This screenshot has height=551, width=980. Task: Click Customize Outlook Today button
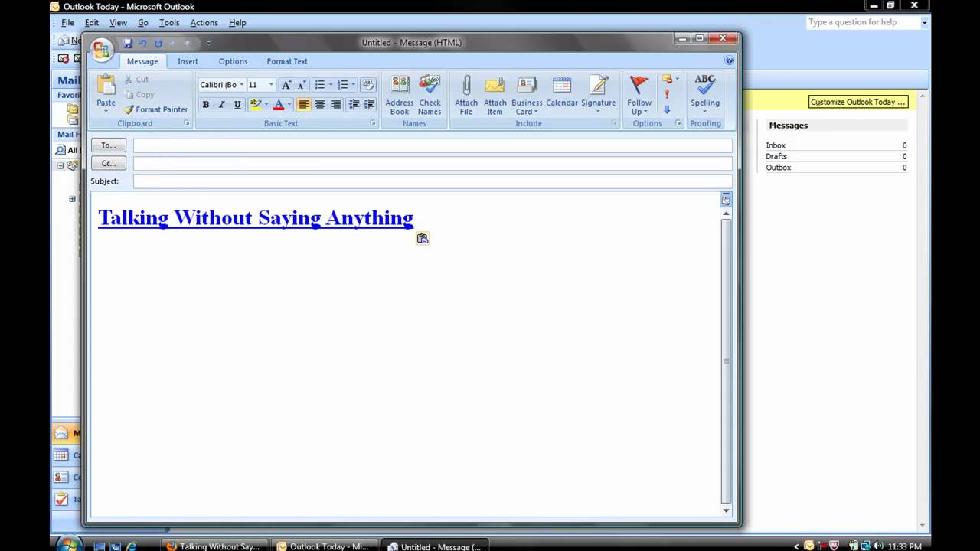click(858, 102)
